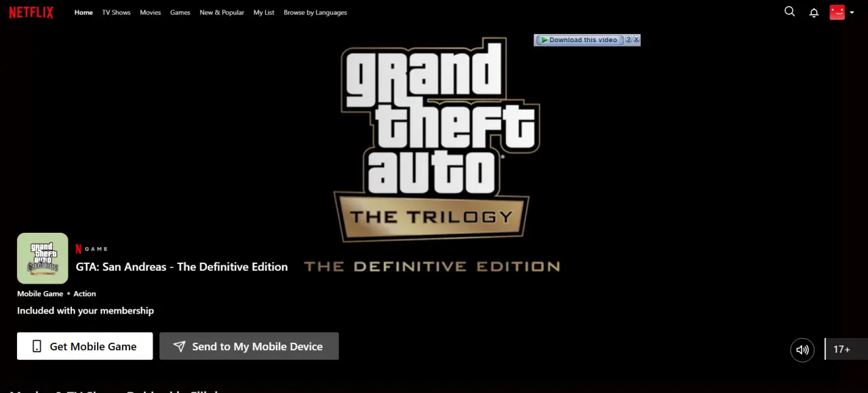Open the search magnifier icon

[x=789, y=12]
